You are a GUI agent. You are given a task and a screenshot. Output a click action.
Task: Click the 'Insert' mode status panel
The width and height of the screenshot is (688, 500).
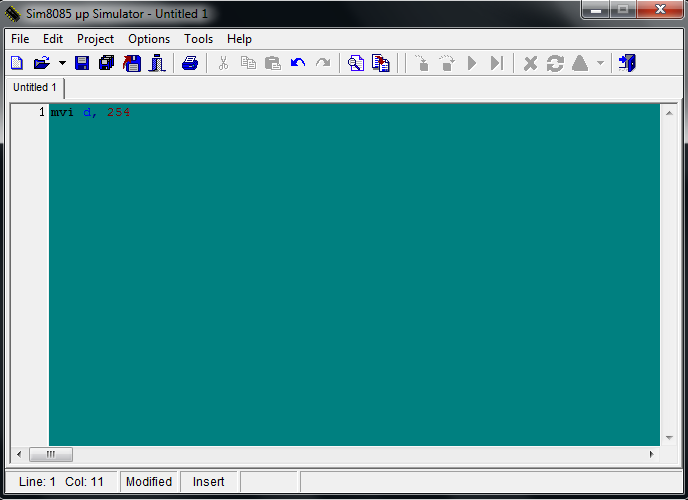point(208,482)
